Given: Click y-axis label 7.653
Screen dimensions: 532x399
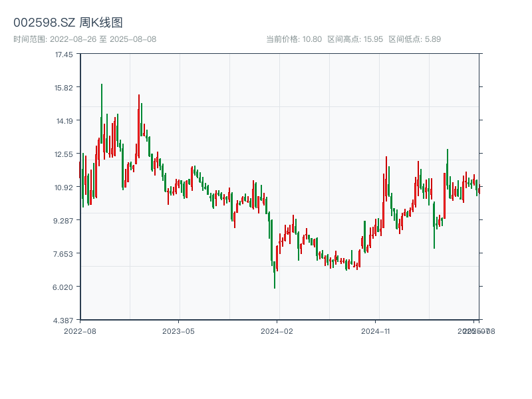Looking at the screenshot, I should coord(63,254).
